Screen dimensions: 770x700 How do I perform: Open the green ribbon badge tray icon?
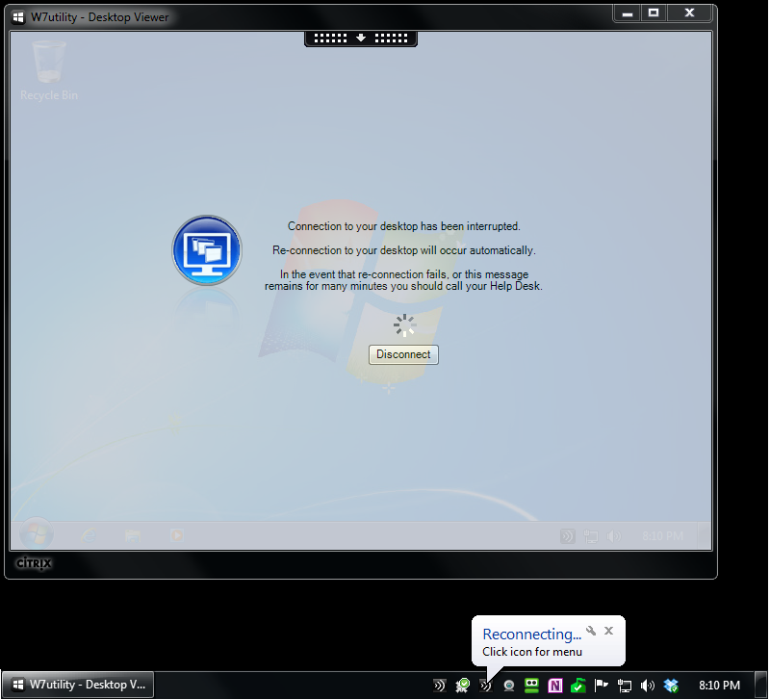click(463, 686)
